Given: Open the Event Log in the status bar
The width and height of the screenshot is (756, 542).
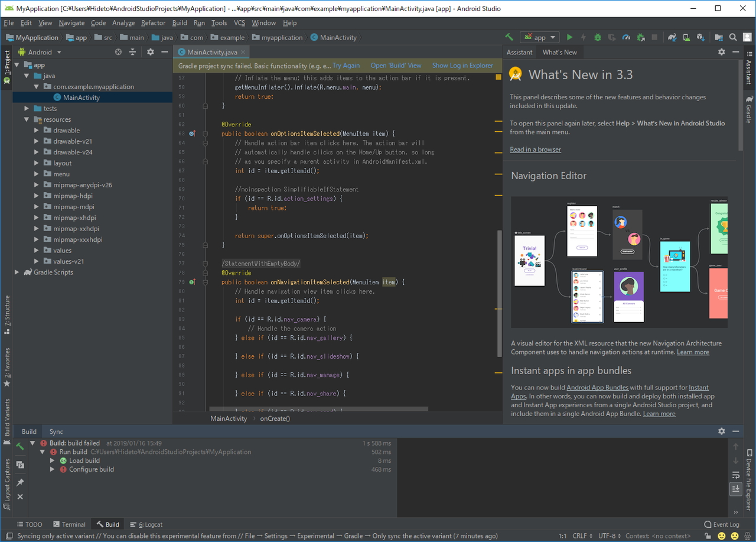Looking at the screenshot, I should pyautogui.click(x=723, y=524).
